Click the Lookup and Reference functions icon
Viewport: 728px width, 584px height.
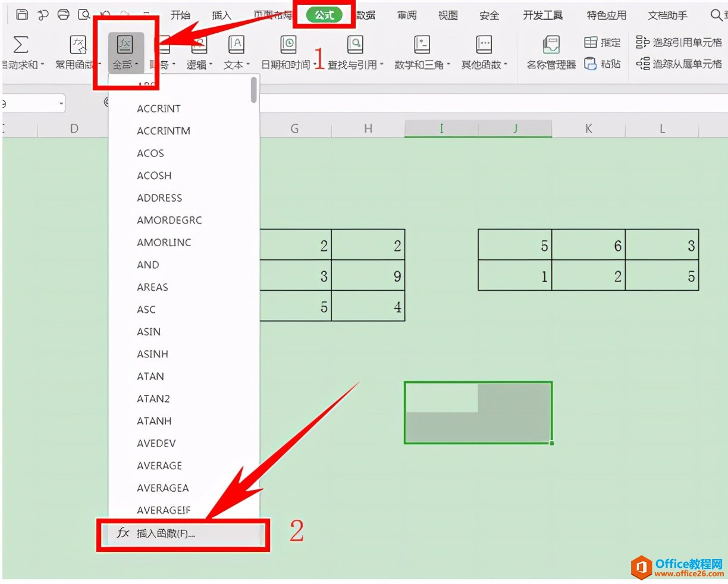tap(355, 45)
